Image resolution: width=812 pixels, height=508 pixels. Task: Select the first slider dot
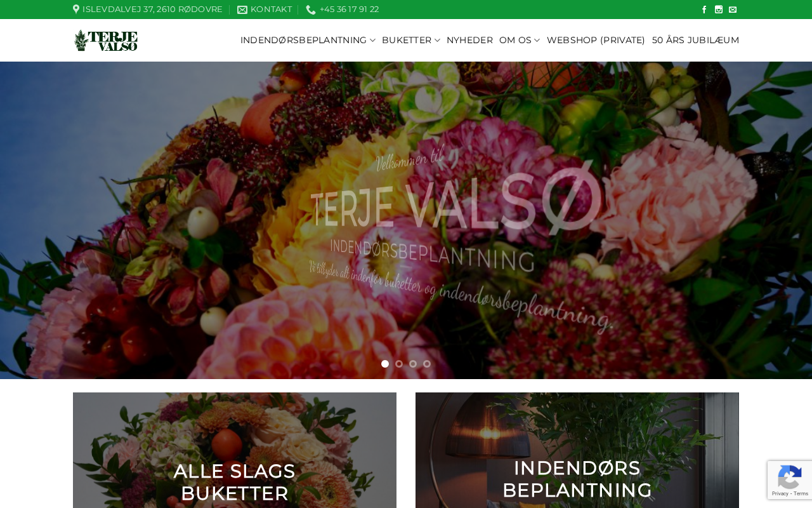point(385,364)
